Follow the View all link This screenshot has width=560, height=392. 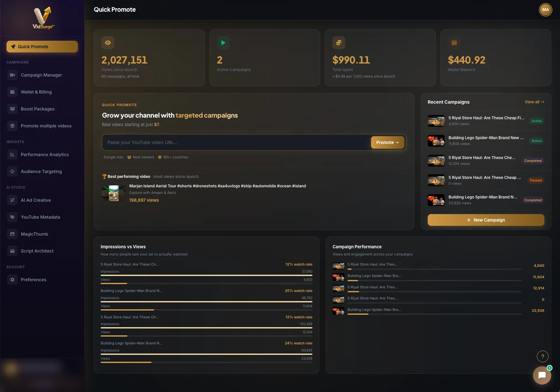(x=534, y=102)
